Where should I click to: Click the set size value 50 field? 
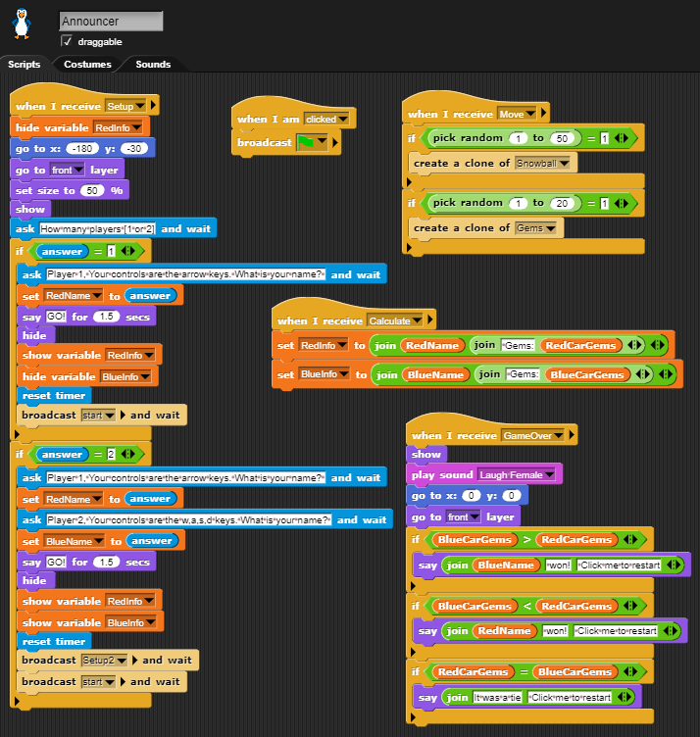pyautogui.click(x=92, y=189)
